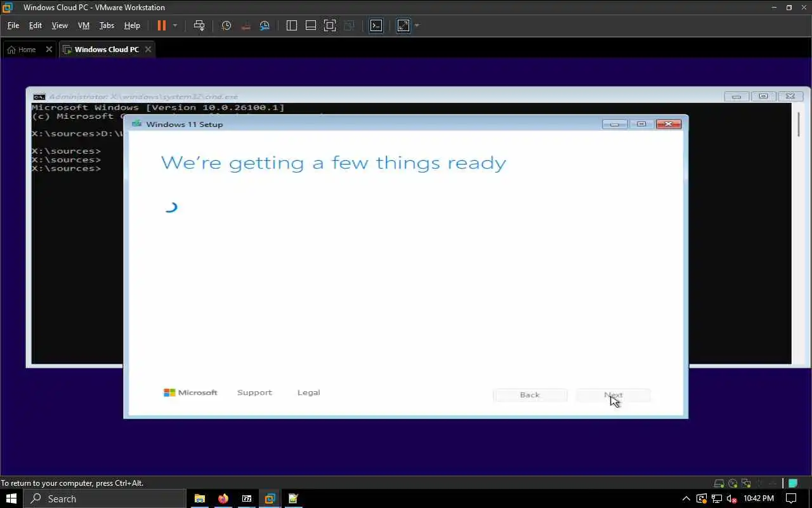Pause the virtual machine with the orange pause icon
The height and width of the screenshot is (508, 812).
click(x=161, y=25)
